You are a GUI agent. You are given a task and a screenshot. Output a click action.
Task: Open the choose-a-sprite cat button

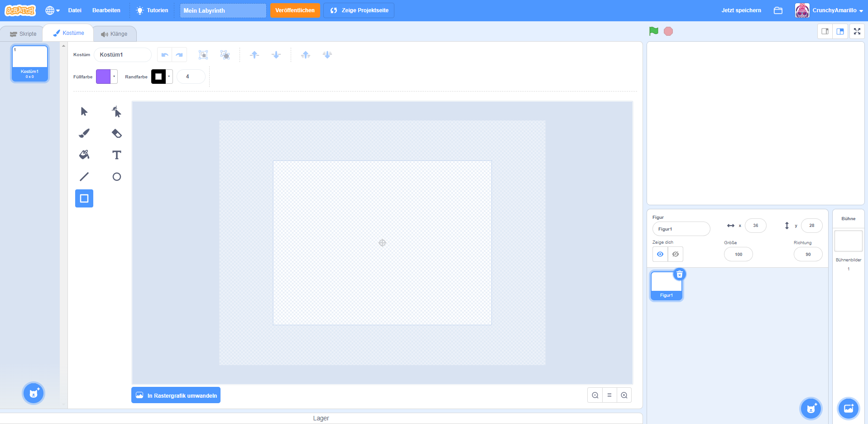[x=811, y=409]
